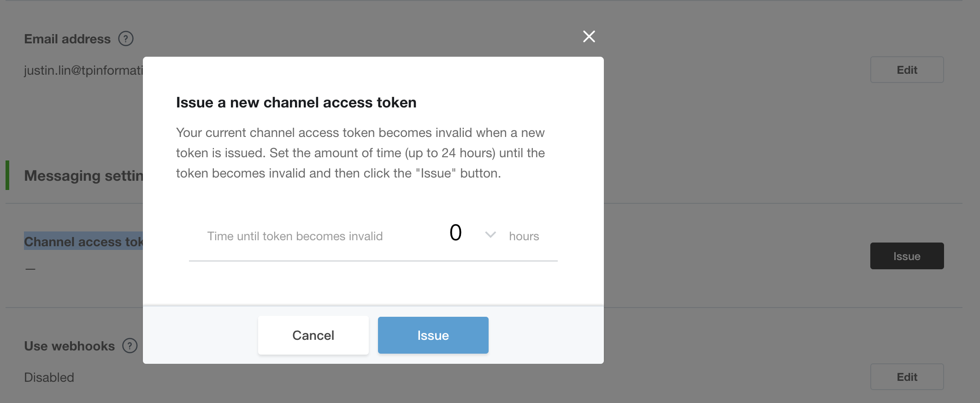Click the email address text justin.lin
980x403 pixels.
83,70
